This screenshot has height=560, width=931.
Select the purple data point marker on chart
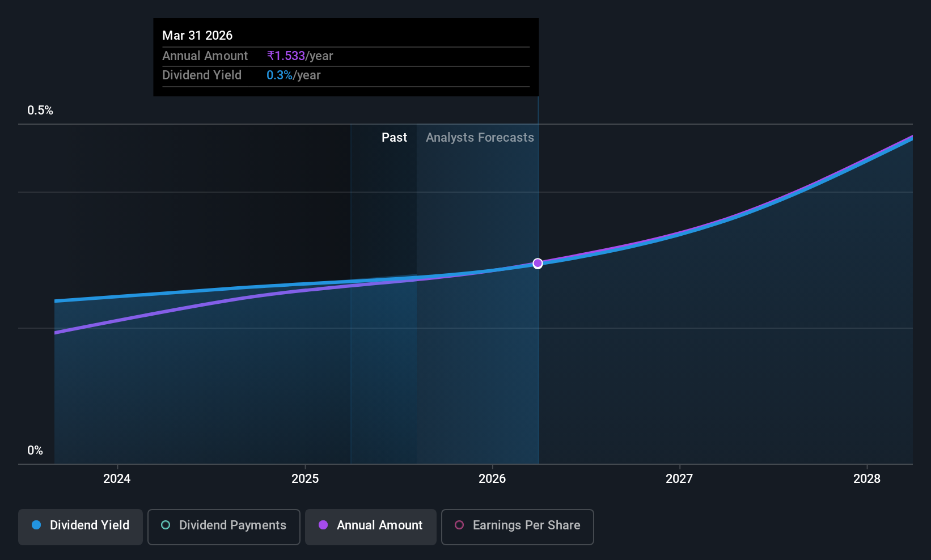538,263
